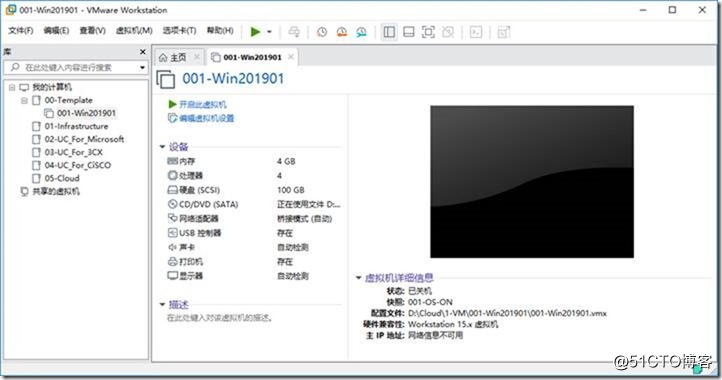Click the snapshot name 001-OS-ON
This screenshot has width=722, height=380.
430,302
